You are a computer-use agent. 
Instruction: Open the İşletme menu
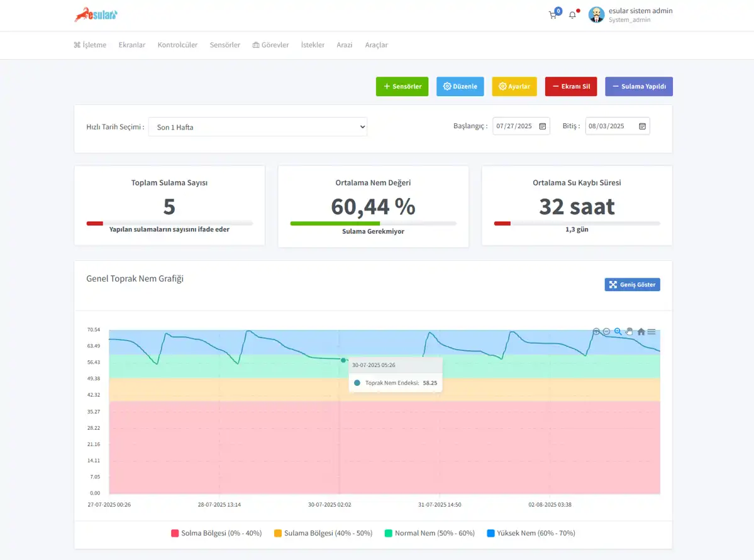tap(90, 45)
